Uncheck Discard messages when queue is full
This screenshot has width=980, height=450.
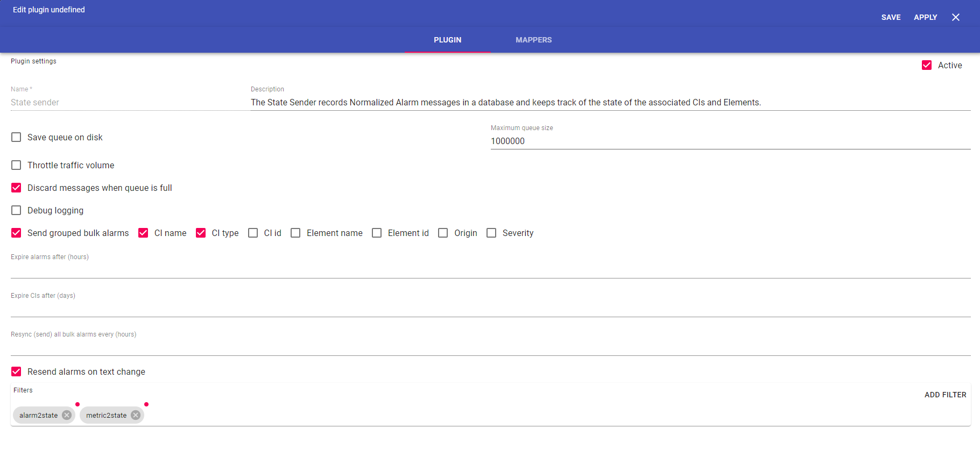pos(17,188)
